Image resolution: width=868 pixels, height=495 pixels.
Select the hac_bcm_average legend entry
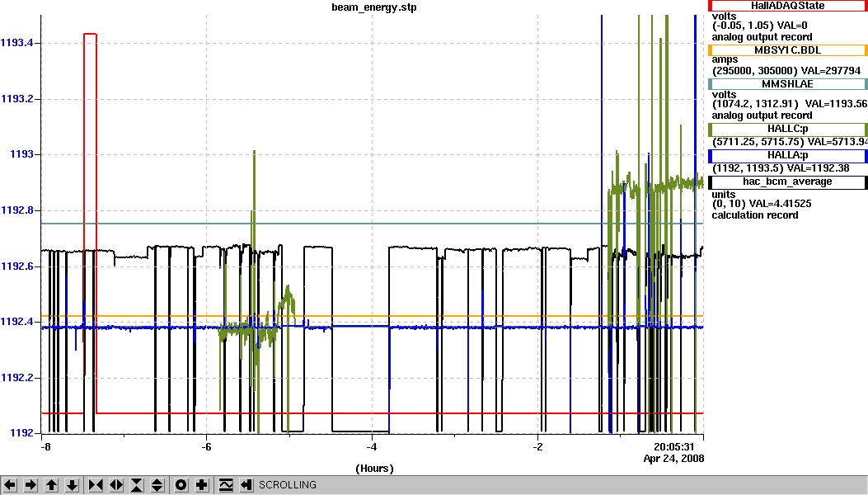point(788,181)
